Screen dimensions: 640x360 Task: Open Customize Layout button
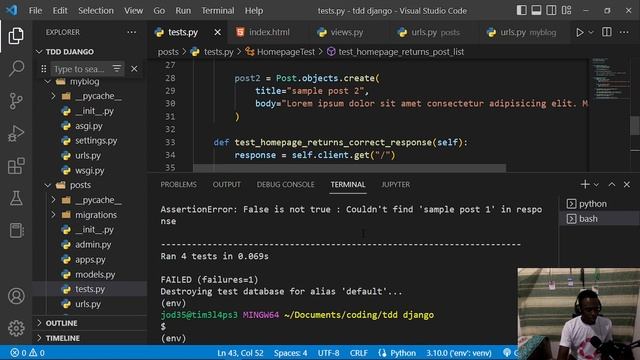(567, 10)
